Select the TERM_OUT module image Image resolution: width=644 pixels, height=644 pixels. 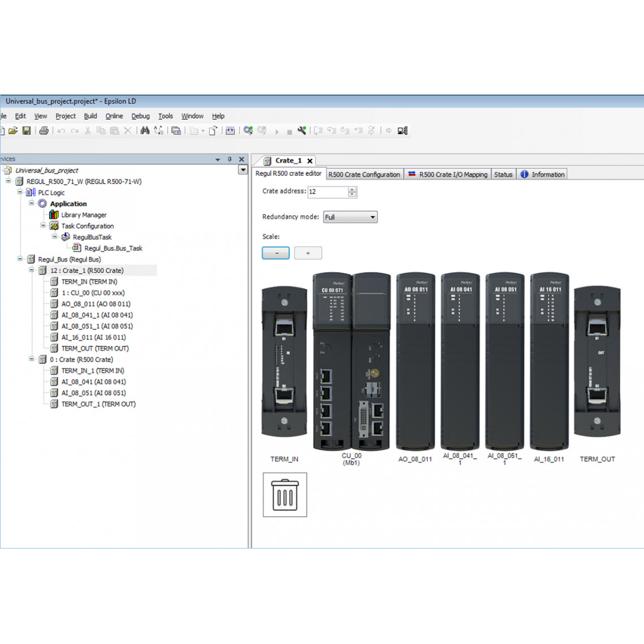point(597,362)
